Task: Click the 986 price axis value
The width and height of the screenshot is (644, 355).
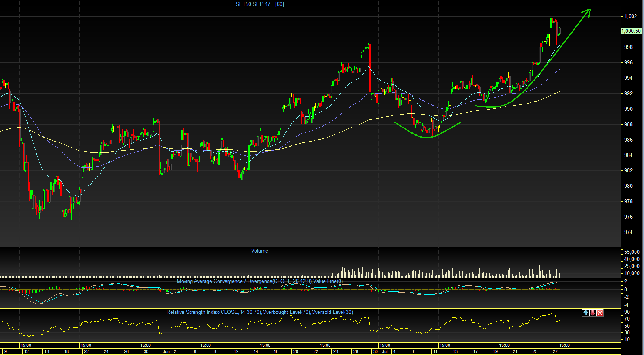Action: [628, 140]
